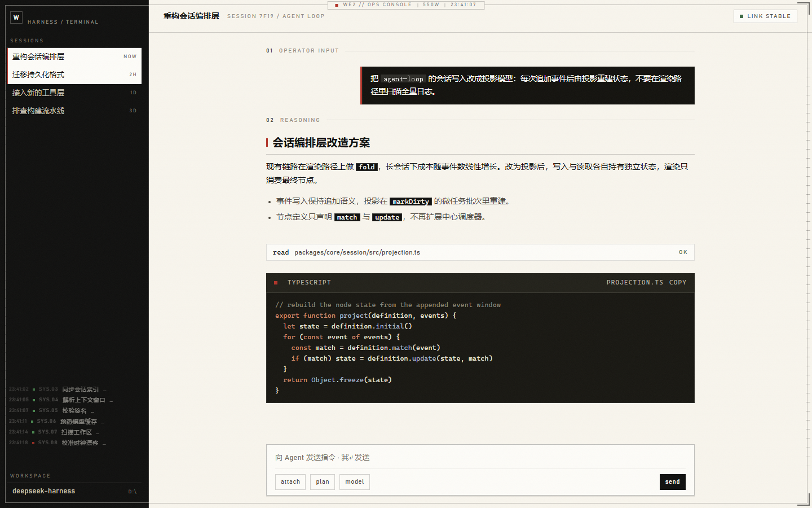The image size is (812, 508).
Task: Click the fold inline code tag
Action: coord(367,167)
